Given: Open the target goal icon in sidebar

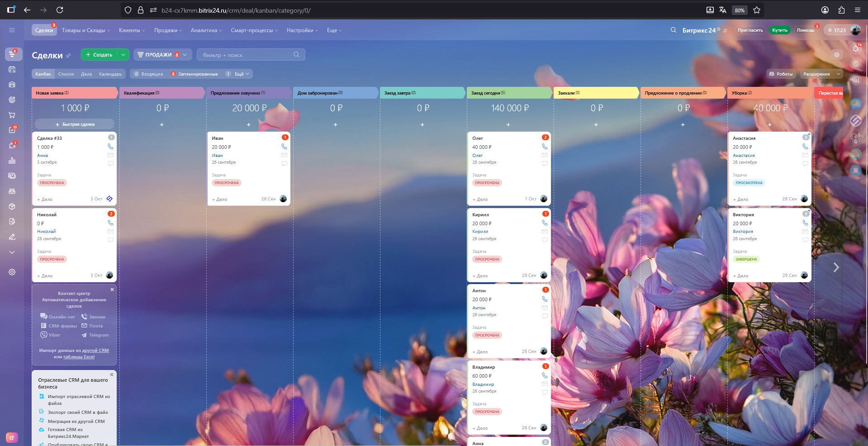Looking at the screenshot, I should click(12, 100).
